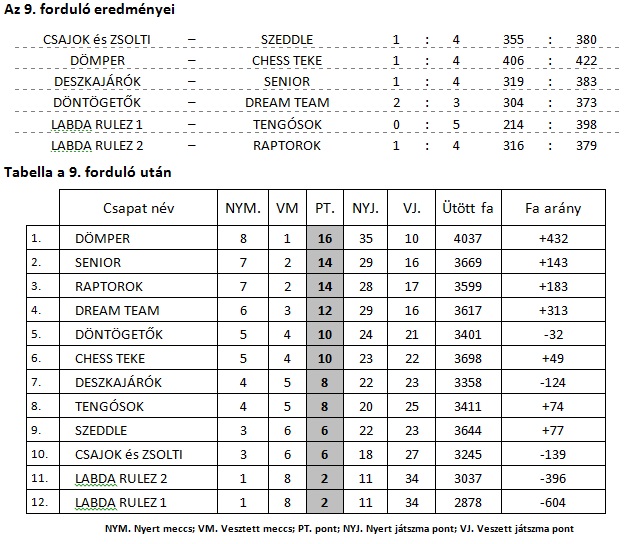
Task: Click the +432 Fa arány value
Action: coord(553,239)
